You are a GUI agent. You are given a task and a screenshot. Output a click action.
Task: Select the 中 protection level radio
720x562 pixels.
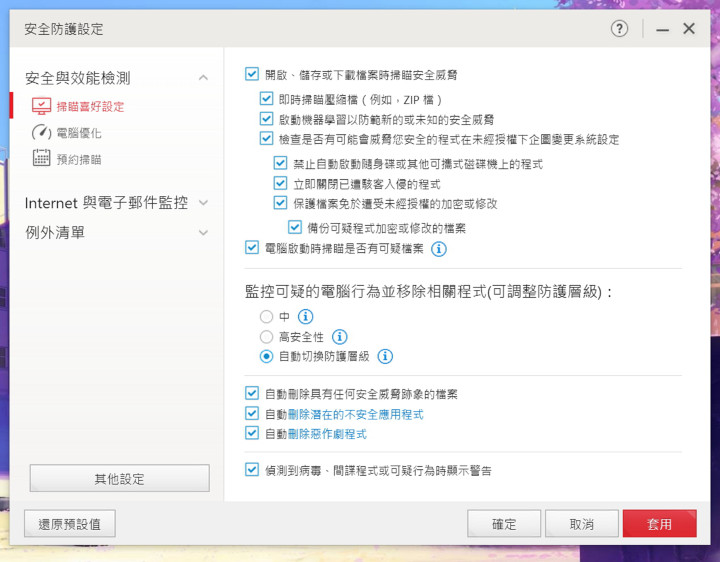click(x=266, y=317)
